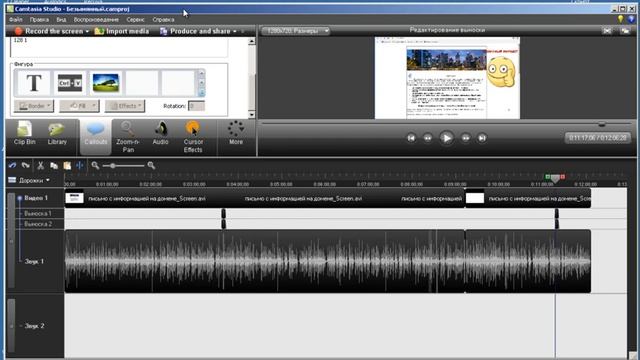Open the Справка menu
Image resolution: width=640 pixels, height=360 pixels.
pyautogui.click(x=163, y=20)
